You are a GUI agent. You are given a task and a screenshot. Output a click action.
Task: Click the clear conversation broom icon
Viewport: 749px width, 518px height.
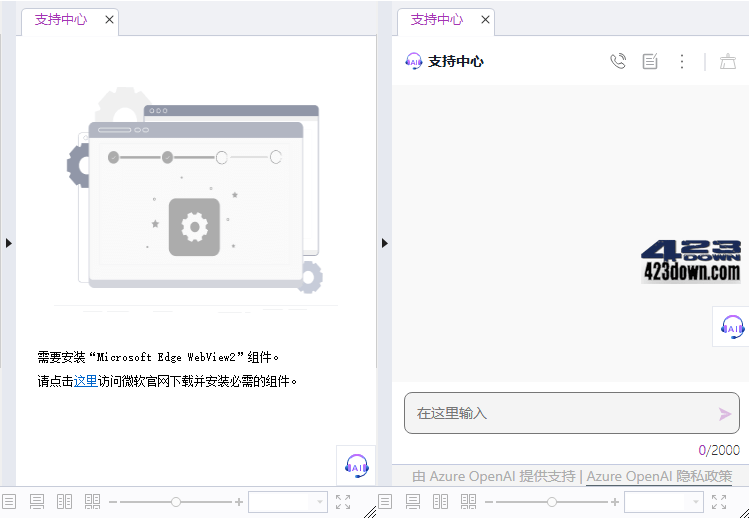[x=728, y=62]
